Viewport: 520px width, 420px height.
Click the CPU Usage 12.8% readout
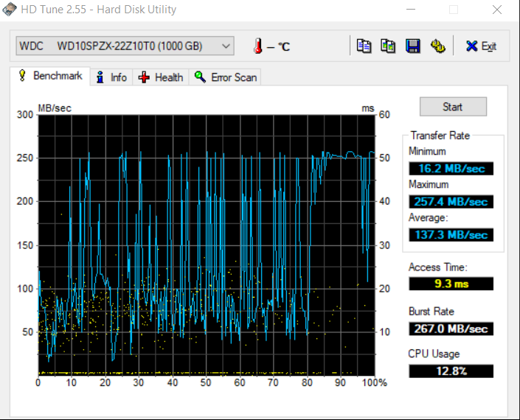(x=451, y=371)
